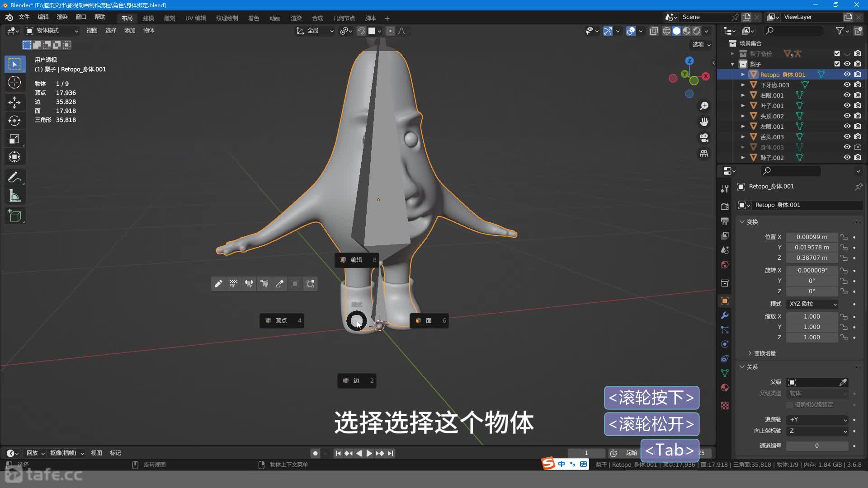Screen dimensions: 868x488
Task: Activate the Transform tool
Action: tap(14, 157)
